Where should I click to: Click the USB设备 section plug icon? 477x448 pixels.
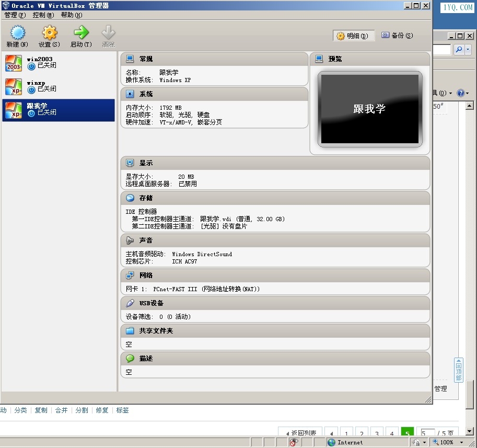130,303
